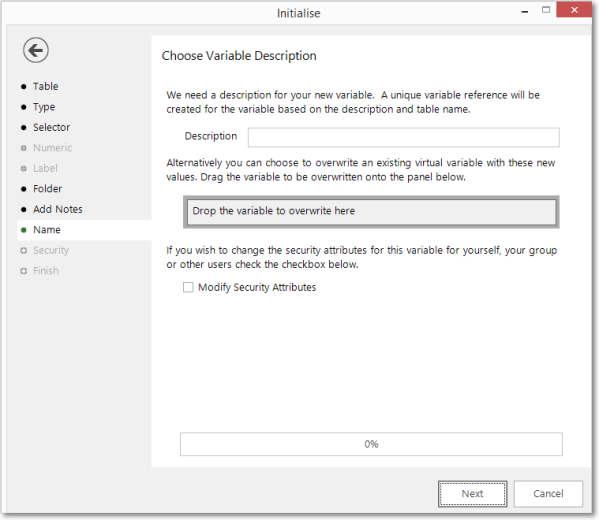
Task: Open the Selector step
Action: 51,127
